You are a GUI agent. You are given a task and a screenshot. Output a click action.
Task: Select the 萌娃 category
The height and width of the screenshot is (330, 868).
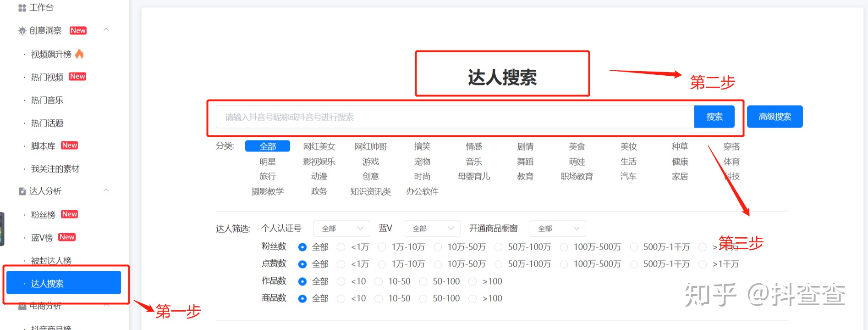577,162
